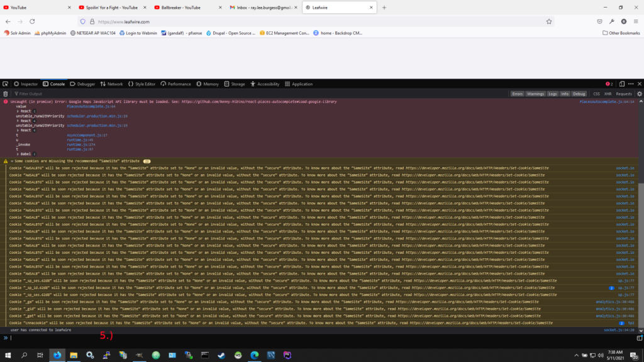Viewport: 644px width, 362px height.
Task: Open the Windows Start menu
Action: (8, 355)
